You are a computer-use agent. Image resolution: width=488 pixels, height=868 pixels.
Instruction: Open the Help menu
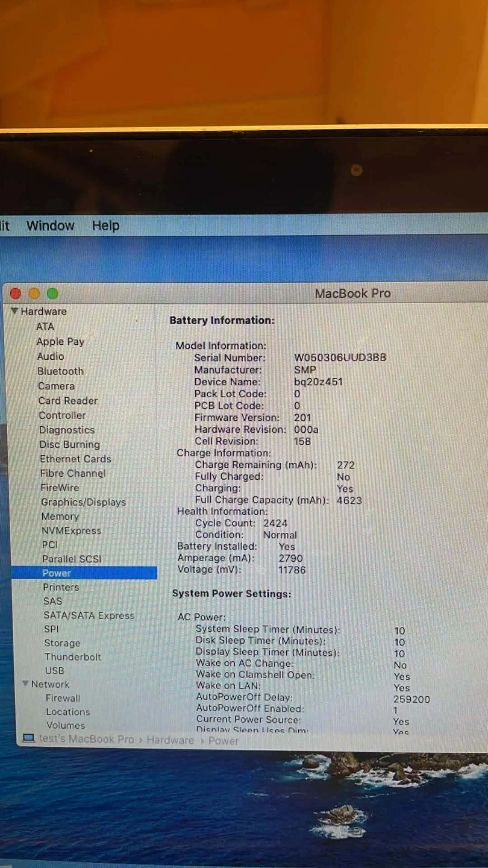[105, 225]
